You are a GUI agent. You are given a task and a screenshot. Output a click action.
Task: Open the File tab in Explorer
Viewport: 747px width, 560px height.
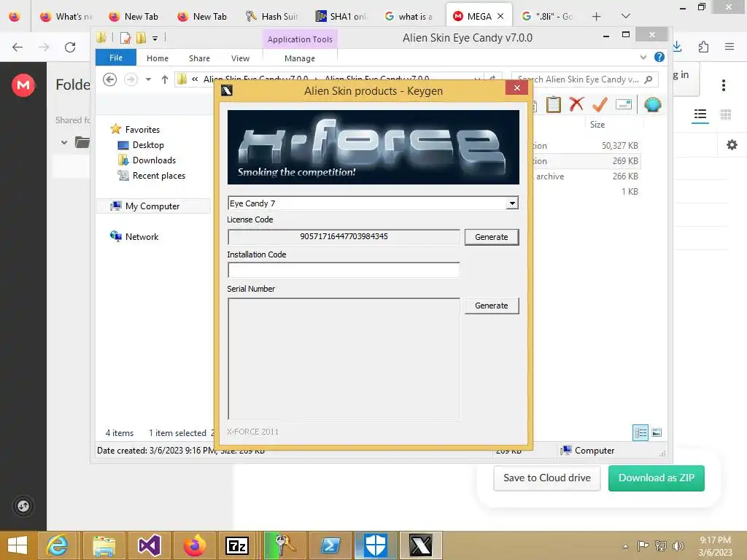[116, 58]
